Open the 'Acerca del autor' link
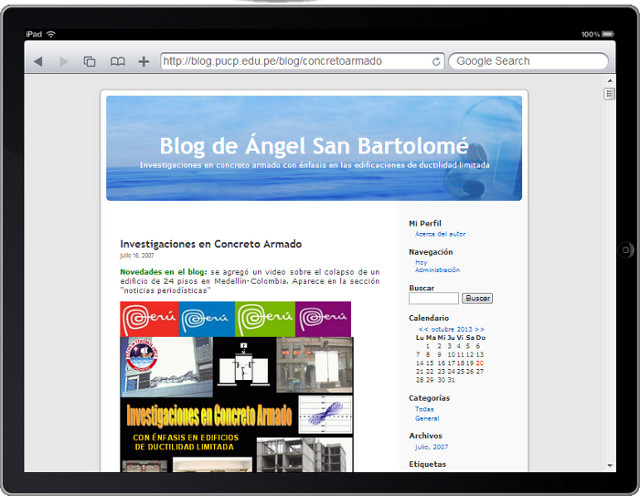 [439, 234]
